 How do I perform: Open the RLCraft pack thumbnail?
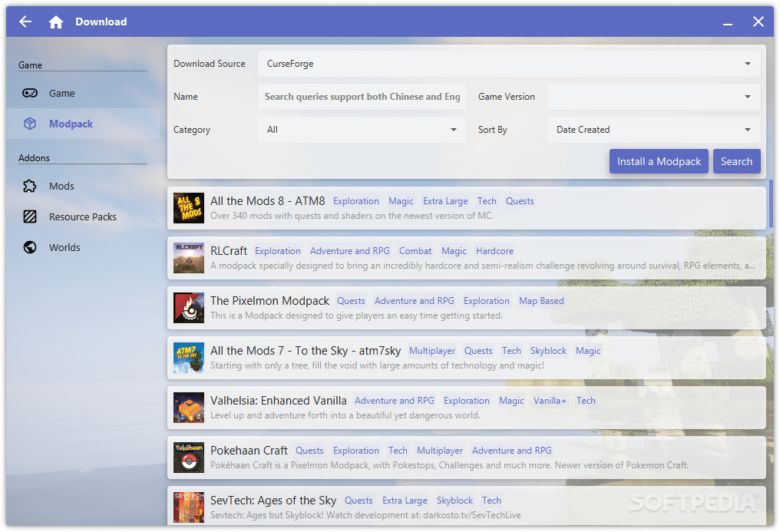tap(189, 257)
